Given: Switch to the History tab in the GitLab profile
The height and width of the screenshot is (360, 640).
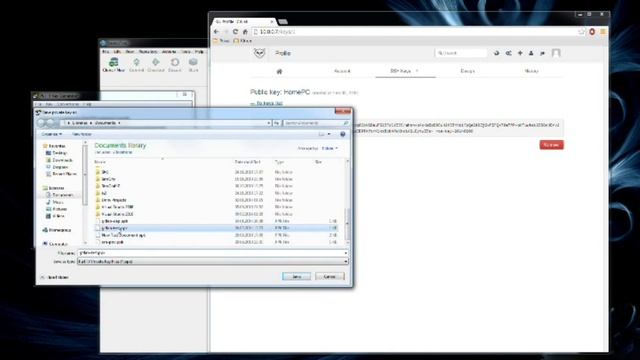Looking at the screenshot, I should point(531,71).
